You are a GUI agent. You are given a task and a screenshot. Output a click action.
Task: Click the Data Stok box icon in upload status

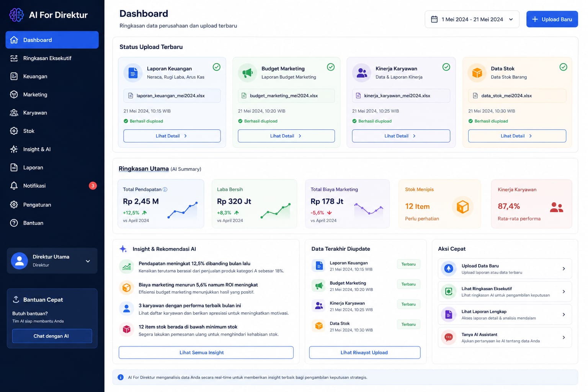pos(477,72)
